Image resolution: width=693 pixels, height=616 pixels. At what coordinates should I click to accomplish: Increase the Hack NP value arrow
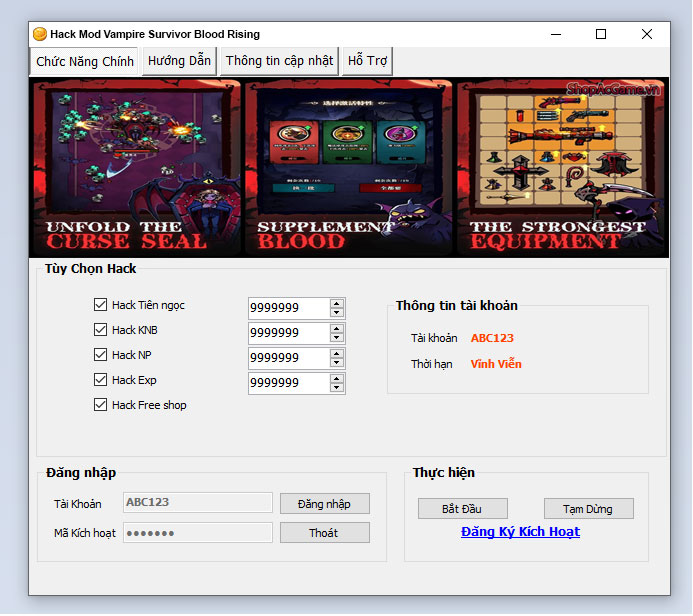(x=337, y=353)
